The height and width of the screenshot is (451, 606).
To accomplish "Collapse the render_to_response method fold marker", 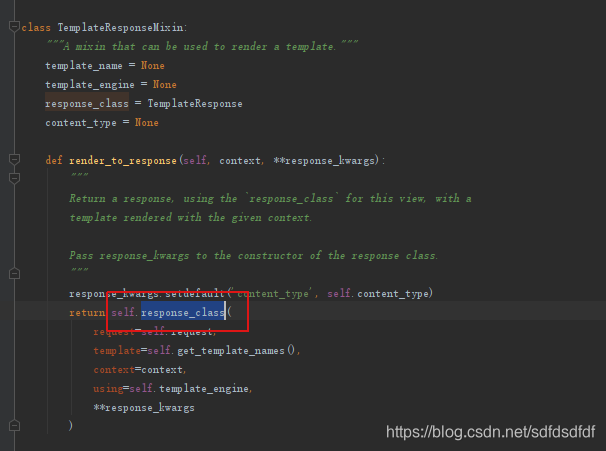I will click(14, 160).
